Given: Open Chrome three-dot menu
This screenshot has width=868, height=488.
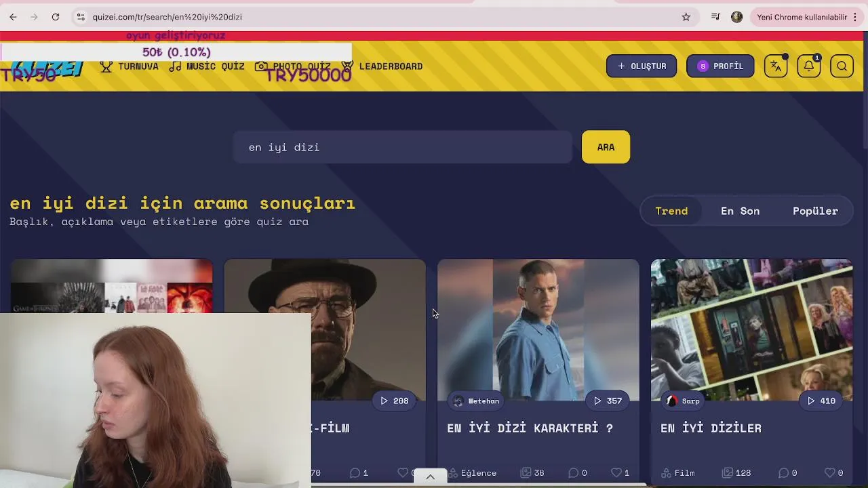Looking at the screenshot, I should (855, 17).
